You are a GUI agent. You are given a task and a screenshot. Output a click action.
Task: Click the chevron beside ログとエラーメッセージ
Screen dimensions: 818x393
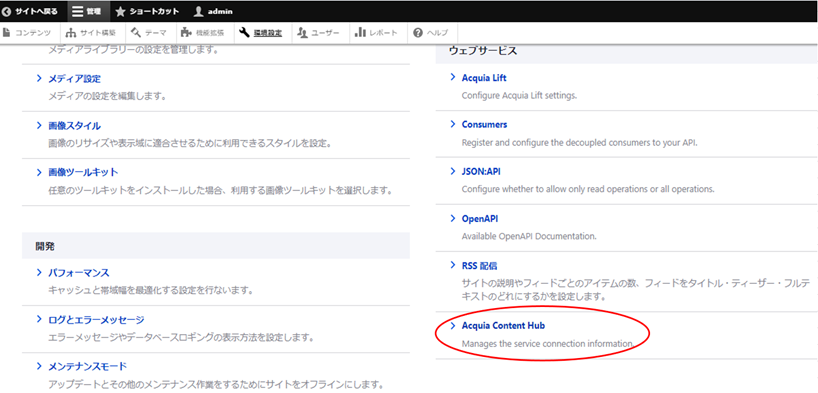39,319
